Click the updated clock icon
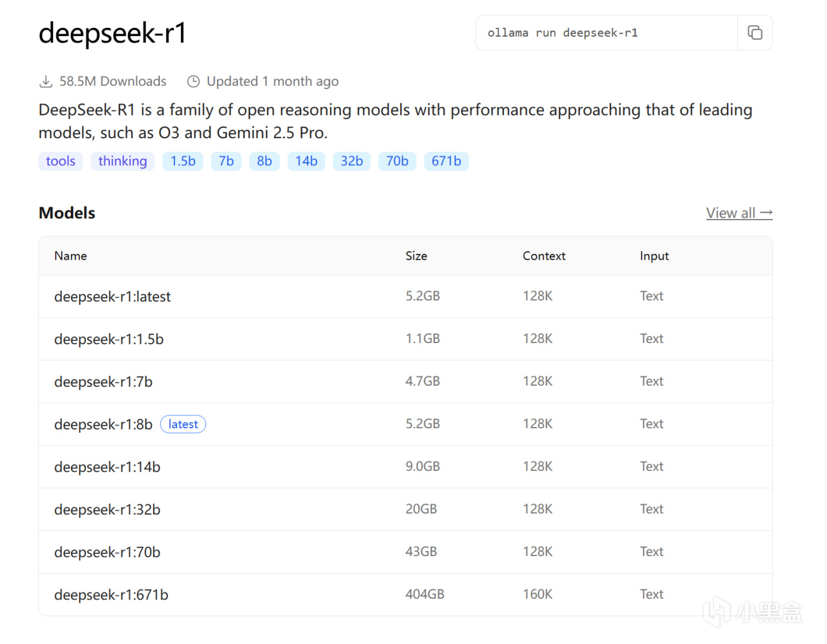827x644 pixels. pyautogui.click(x=193, y=81)
